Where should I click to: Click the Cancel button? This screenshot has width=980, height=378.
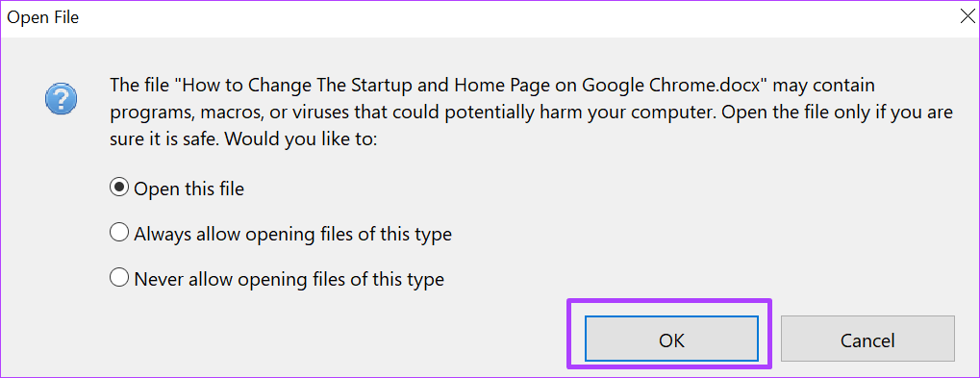coord(867,340)
